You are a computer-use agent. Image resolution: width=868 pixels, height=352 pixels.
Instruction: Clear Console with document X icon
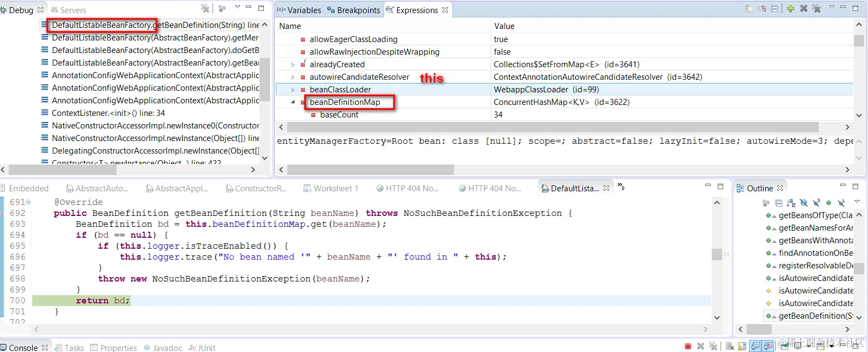[x=730, y=346]
